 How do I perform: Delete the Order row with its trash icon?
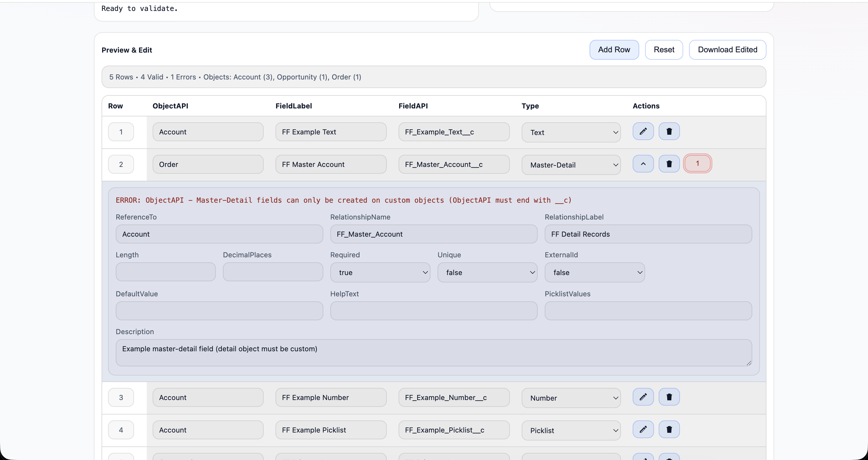pos(669,164)
